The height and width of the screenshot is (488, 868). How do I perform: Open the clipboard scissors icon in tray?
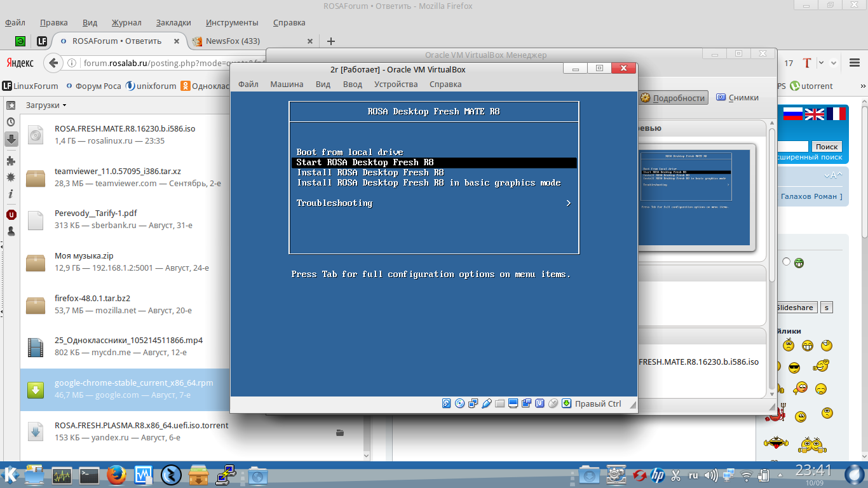675,475
